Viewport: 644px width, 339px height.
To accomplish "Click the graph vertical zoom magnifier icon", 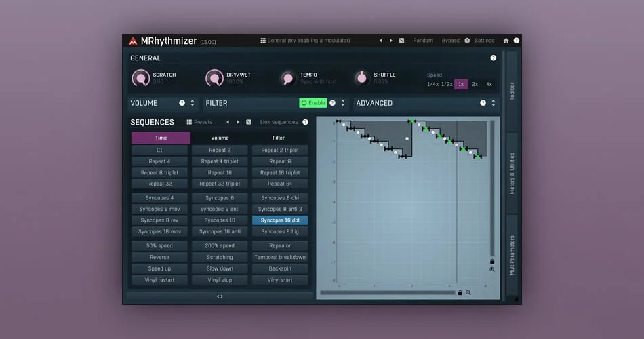I will 492,270.
